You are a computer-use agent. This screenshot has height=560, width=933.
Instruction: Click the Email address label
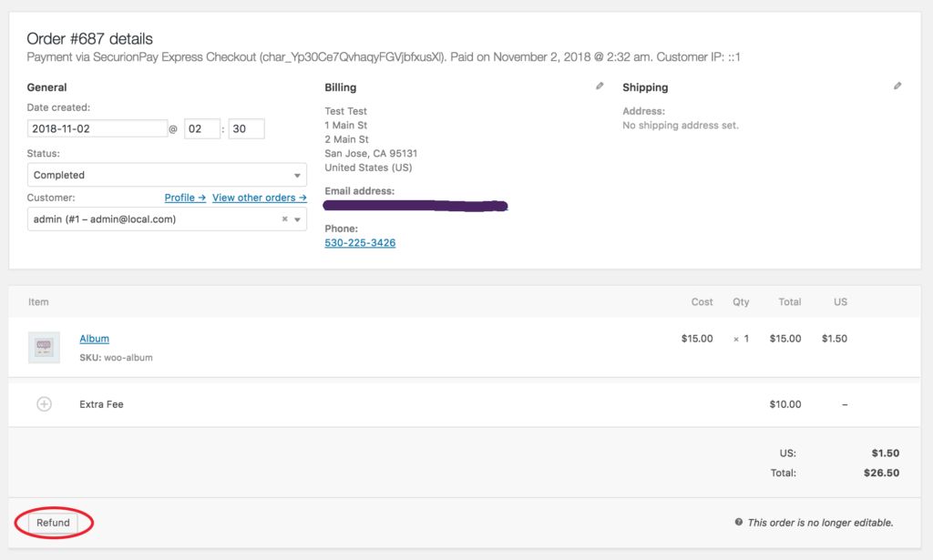pyautogui.click(x=359, y=191)
